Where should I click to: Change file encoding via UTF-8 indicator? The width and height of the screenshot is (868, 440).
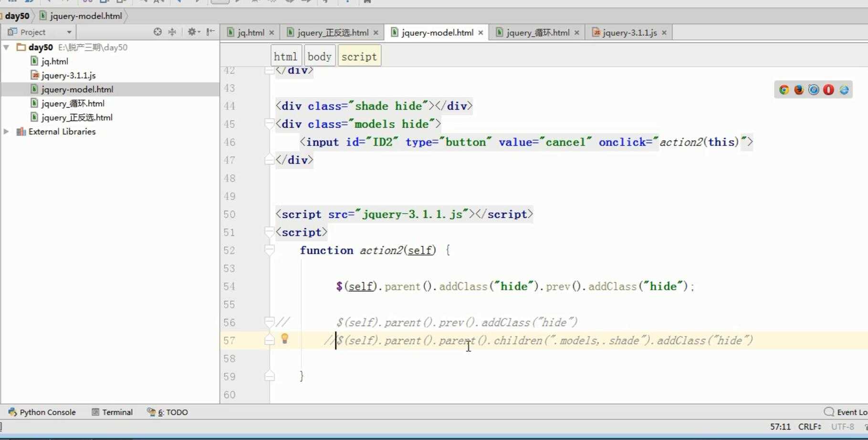pyautogui.click(x=842, y=427)
